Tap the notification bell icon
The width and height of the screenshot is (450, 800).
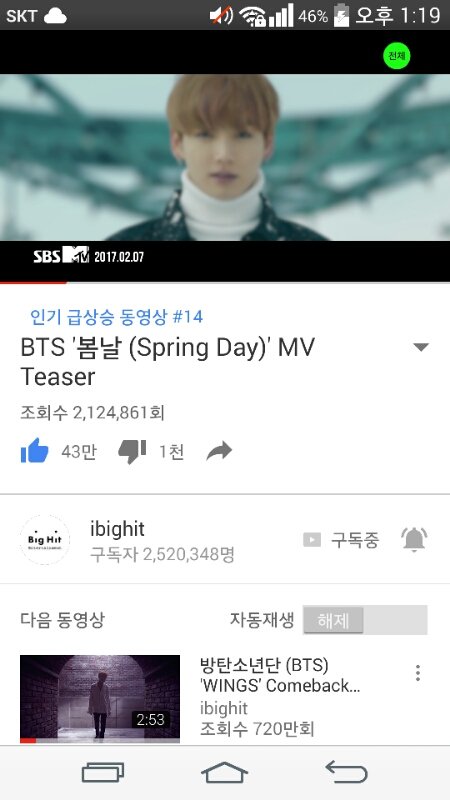tap(414, 540)
